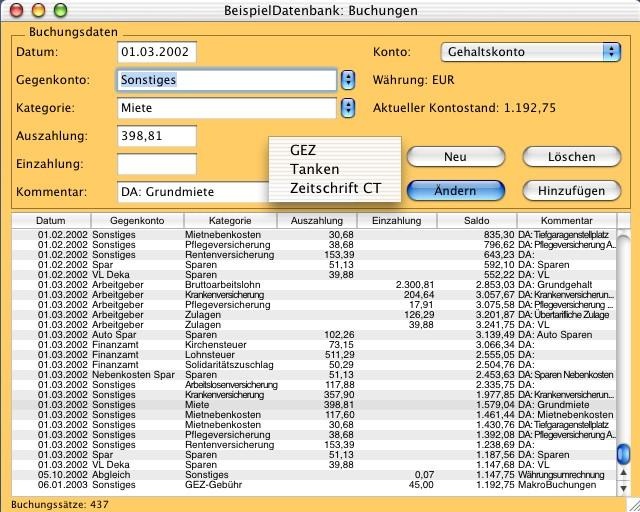Viewport: 640px width, 512px height.
Task: Choose Tanken from the popup menu
Action: pyautogui.click(x=335, y=169)
